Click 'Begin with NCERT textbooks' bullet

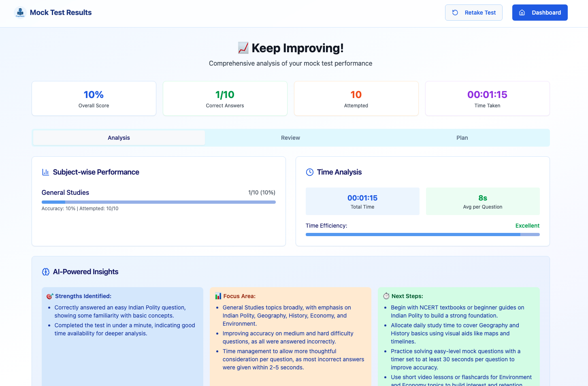coord(457,311)
